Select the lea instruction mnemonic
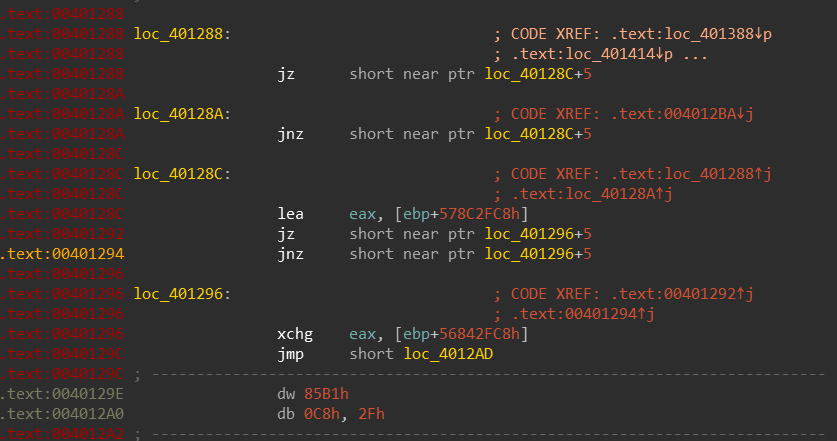Viewport: 837px width, 441px height. (290, 214)
